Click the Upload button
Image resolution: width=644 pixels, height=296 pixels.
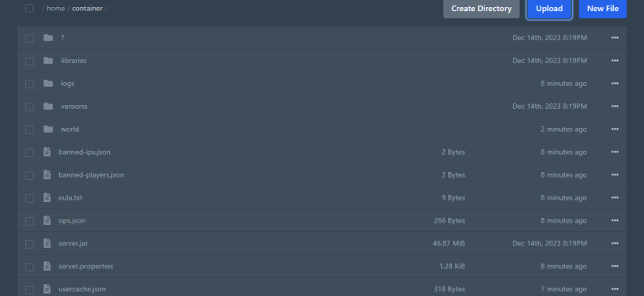[x=549, y=9]
